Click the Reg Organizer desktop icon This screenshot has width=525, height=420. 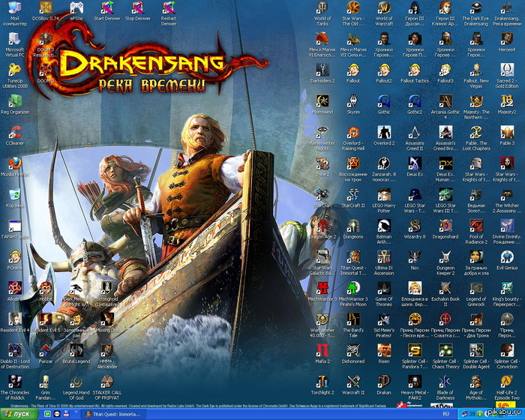coord(14,100)
